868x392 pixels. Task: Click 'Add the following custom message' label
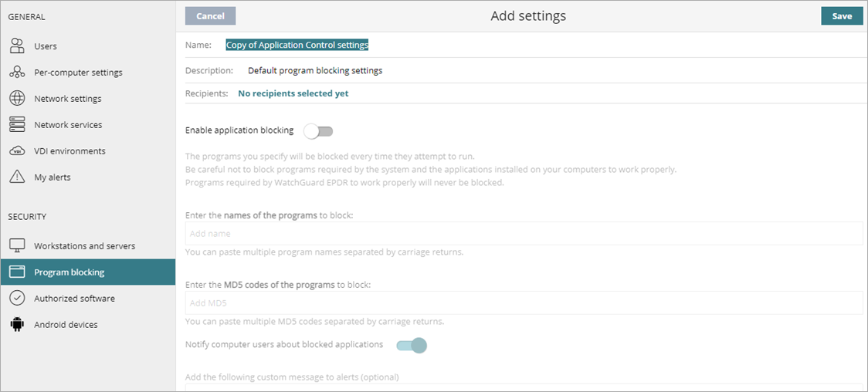click(x=292, y=377)
